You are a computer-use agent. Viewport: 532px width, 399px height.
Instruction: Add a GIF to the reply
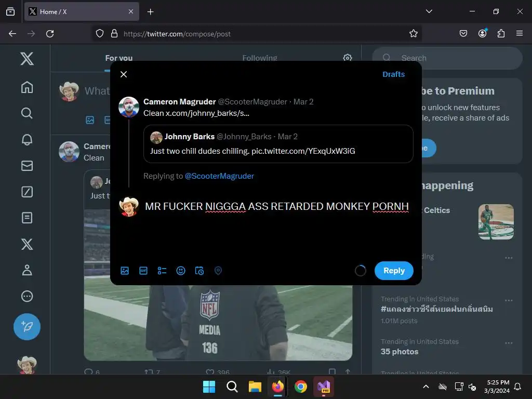tap(143, 270)
